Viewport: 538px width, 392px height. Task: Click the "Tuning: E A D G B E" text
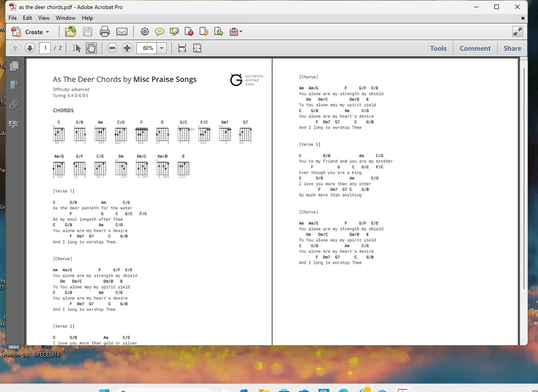pyautogui.click(x=70, y=95)
